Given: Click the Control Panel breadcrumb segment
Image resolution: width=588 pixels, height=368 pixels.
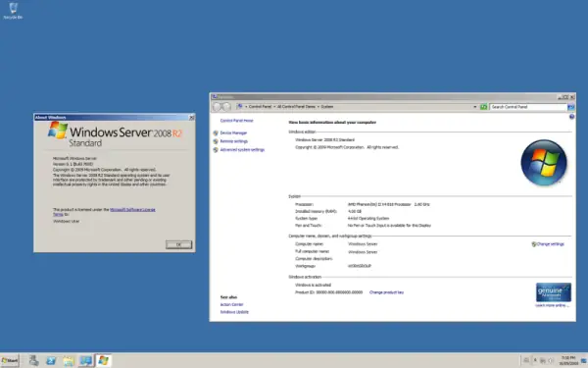Looking at the screenshot, I should pos(260,107).
